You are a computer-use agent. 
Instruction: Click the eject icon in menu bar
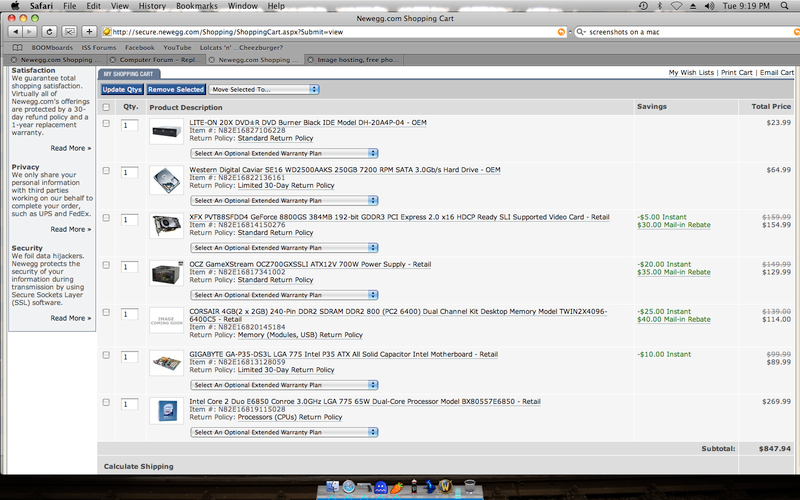tap(693, 6)
